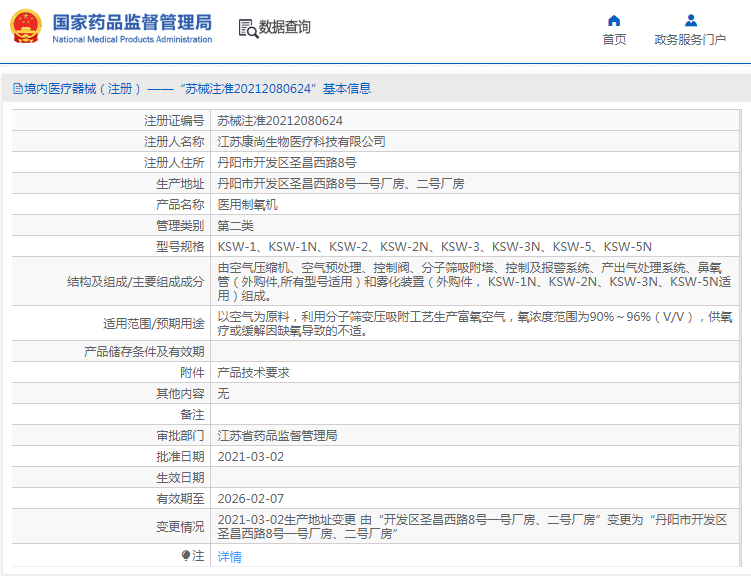Click the 备注 label
Image resolution: width=751 pixels, height=576 pixels.
tap(192, 415)
